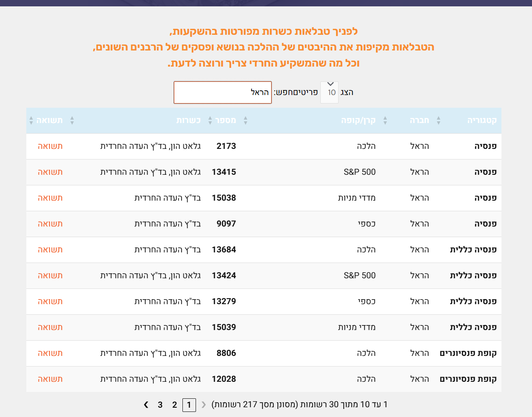Go to next page using the bold pagination arrow

[x=146, y=405]
